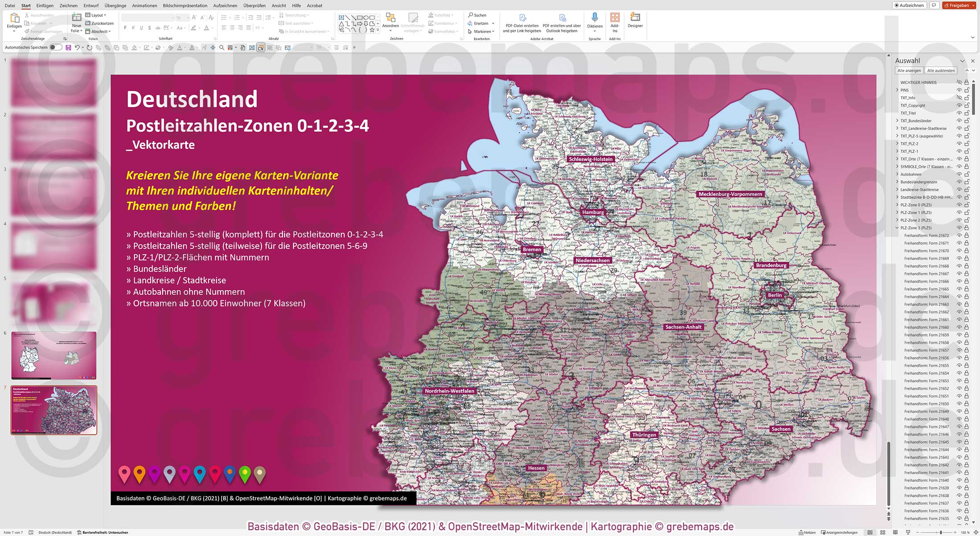The width and height of the screenshot is (980, 536).
Task: Click the Alle ausblenden button
Action: point(940,70)
